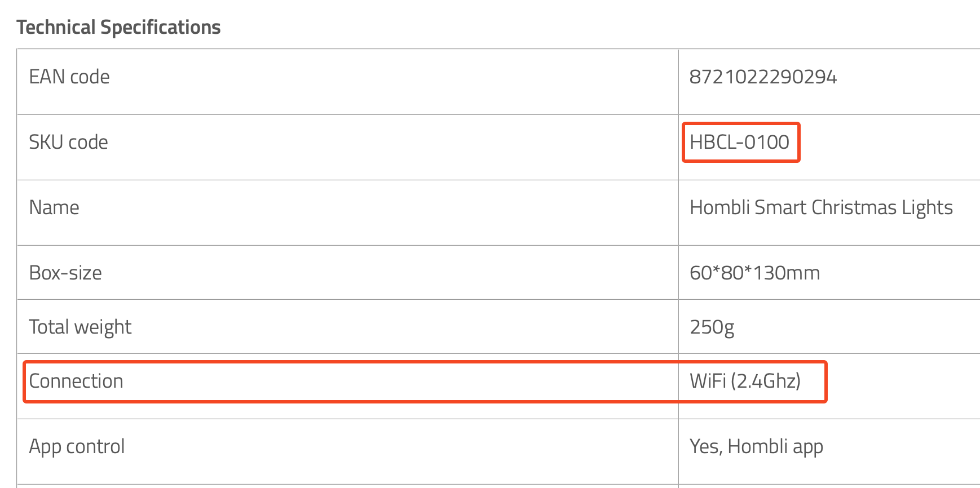Select the Box-size label
The width and height of the screenshot is (980, 488).
pyautogui.click(x=65, y=273)
